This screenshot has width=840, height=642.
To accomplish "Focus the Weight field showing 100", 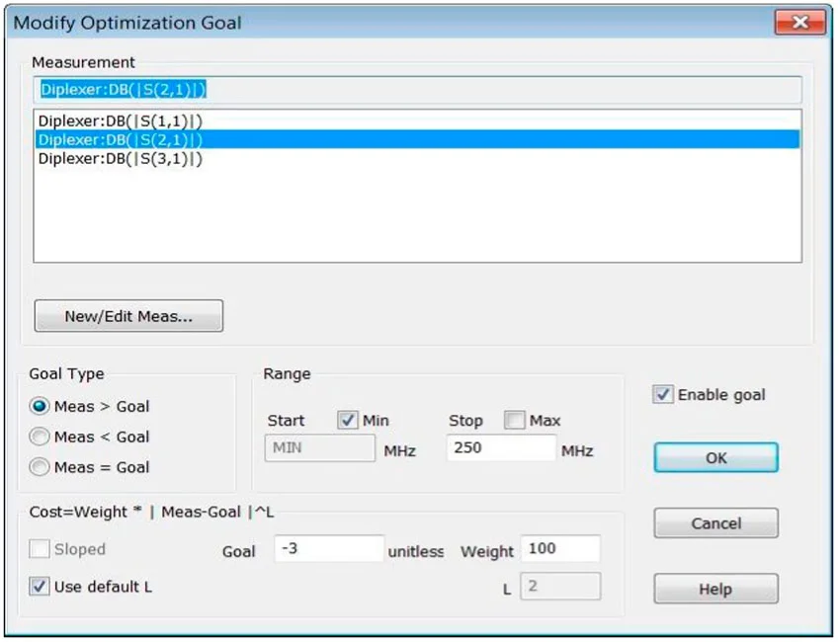I will click(561, 549).
